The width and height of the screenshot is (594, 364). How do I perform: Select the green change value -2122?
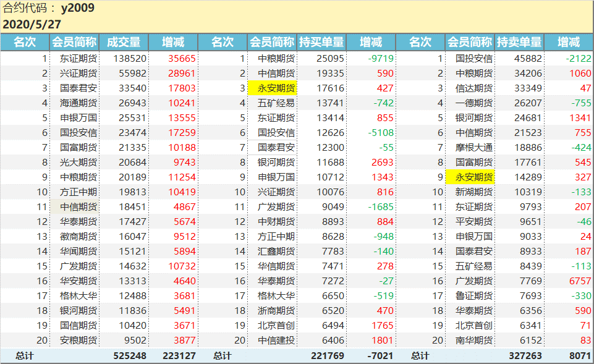(x=579, y=59)
